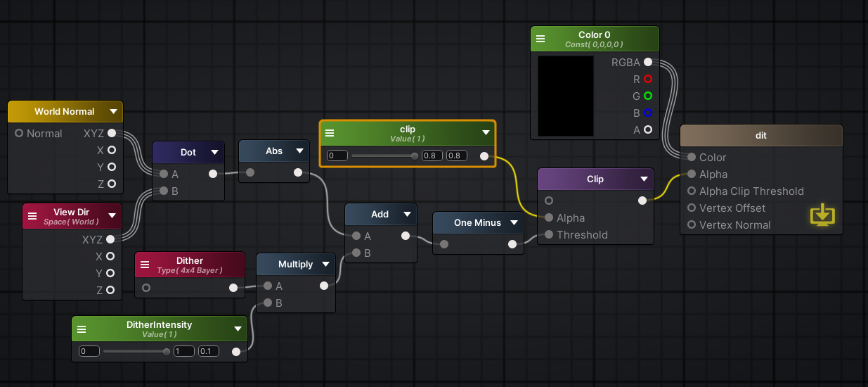
Task: Click the Dot node B input port
Action: pyautogui.click(x=164, y=191)
